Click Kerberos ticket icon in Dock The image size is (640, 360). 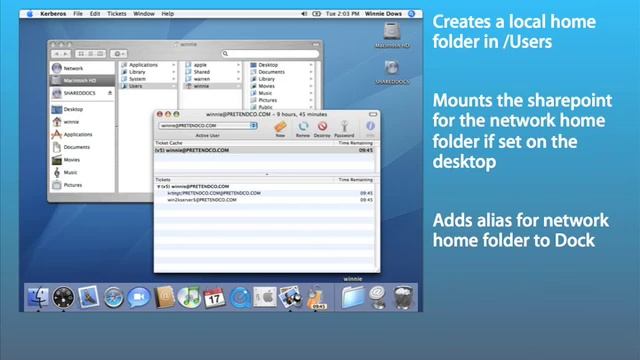[316, 297]
